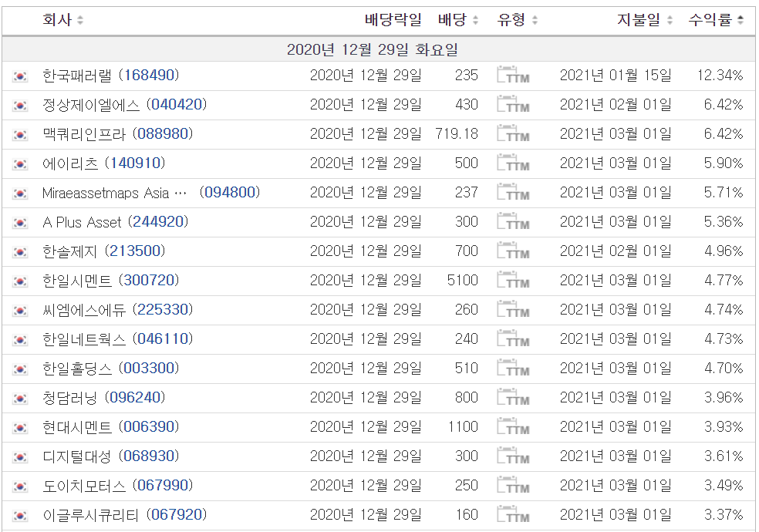Click company name 도이치모터스
The height and width of the screenshot is (532, 759).
tap(84, 486)
